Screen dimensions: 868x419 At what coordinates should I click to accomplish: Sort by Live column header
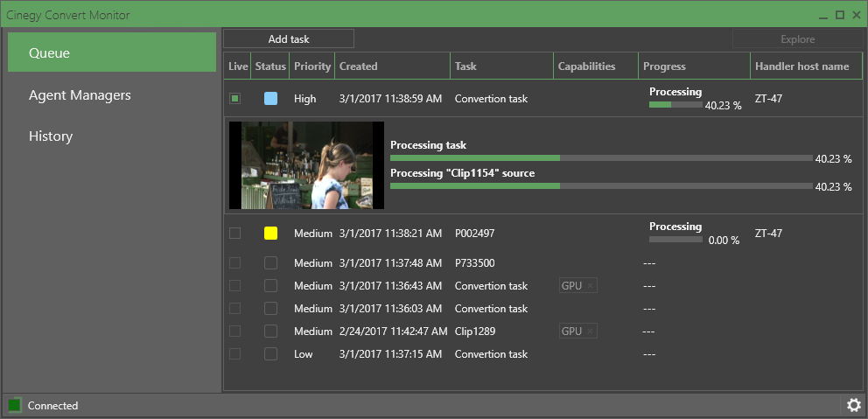click(x=238, y=66)
